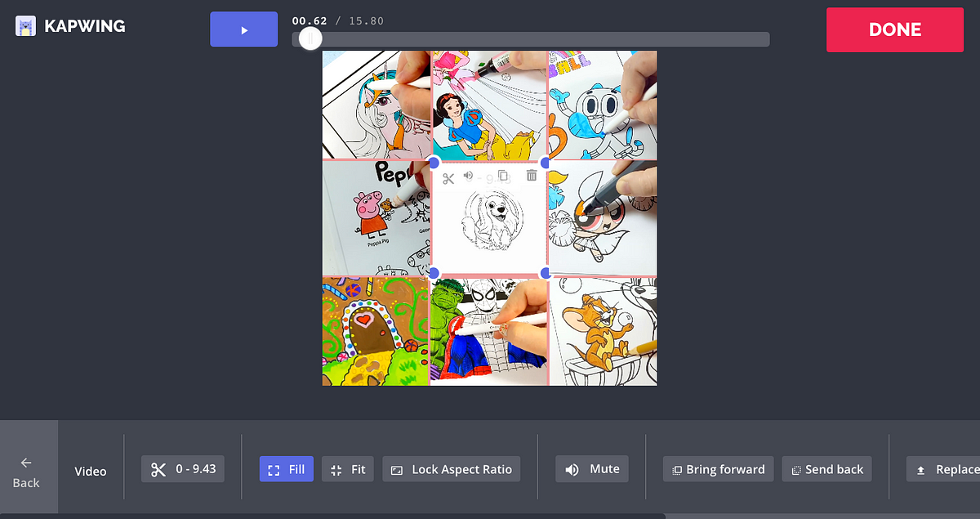This screenshot has width=980, height=519.
Task: Send the selected layer back
Action: (x=826, y=469)
